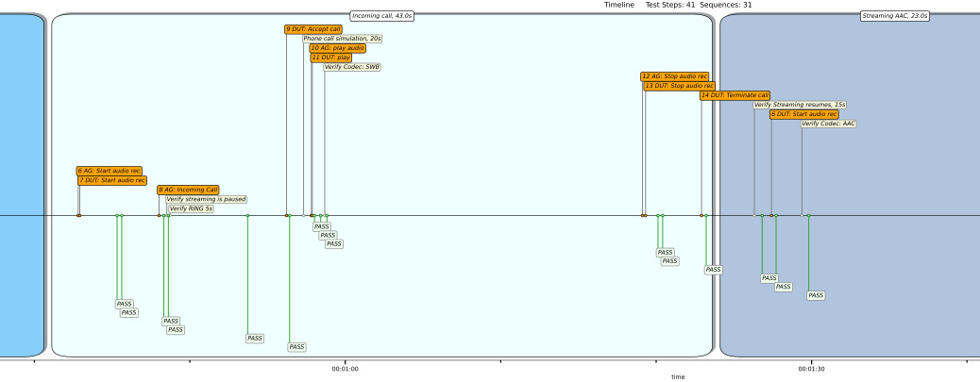Click the '14 DUT: Terminate call' step label
This screenshot has height=382, width=980.
click(x=735, y=95)
